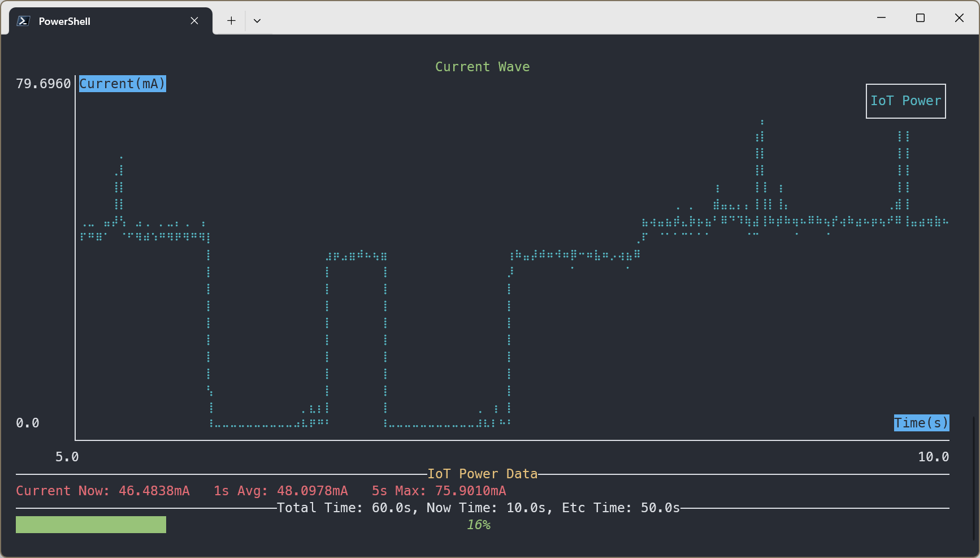Click the Current Wave chart title
The image size is (980, 558).
click(x=482, y=66)
